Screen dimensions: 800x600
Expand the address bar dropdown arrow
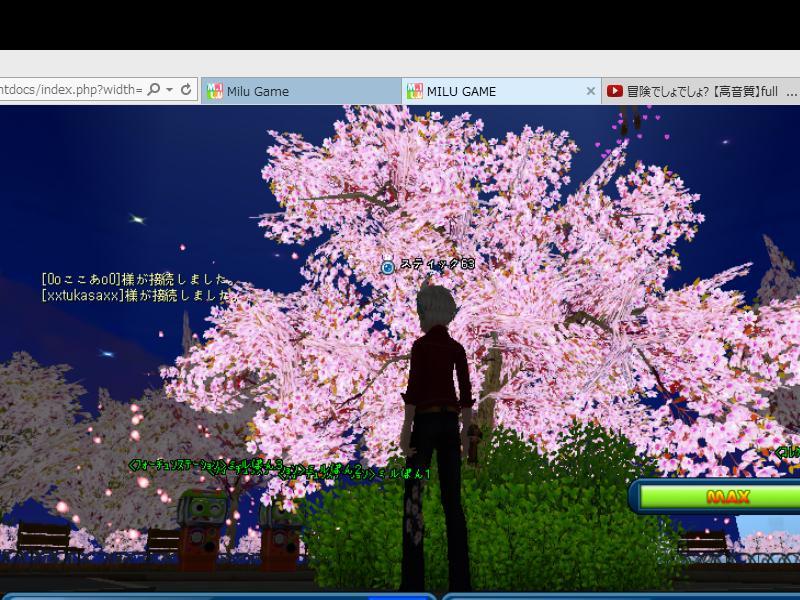click(170, 90)
